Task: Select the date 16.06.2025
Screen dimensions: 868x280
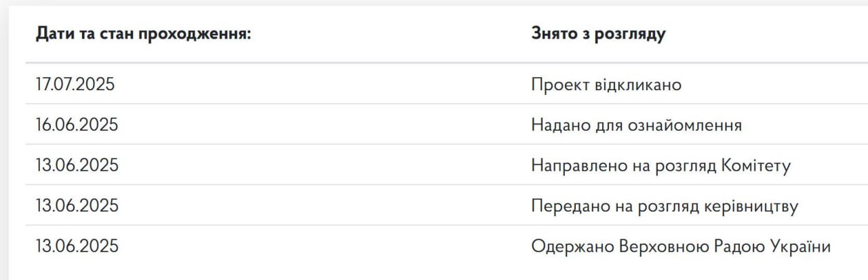Action: (x=77, y=125)
